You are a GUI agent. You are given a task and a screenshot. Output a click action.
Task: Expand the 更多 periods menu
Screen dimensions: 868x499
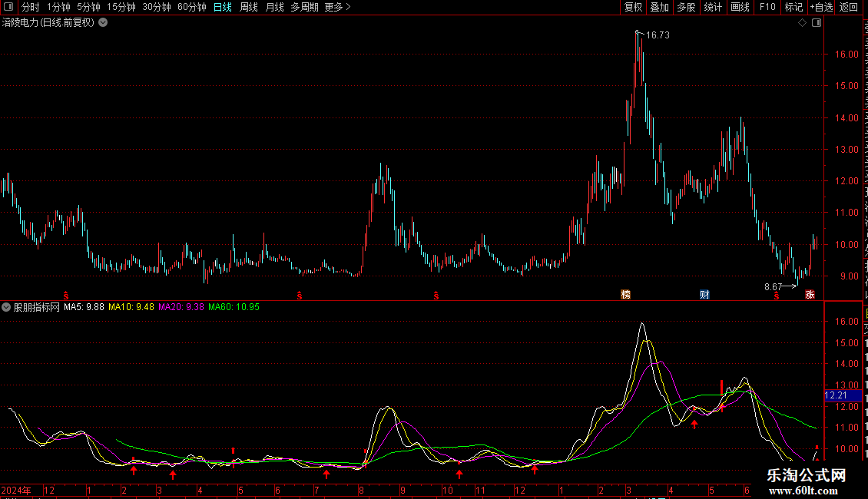(338, 7)
